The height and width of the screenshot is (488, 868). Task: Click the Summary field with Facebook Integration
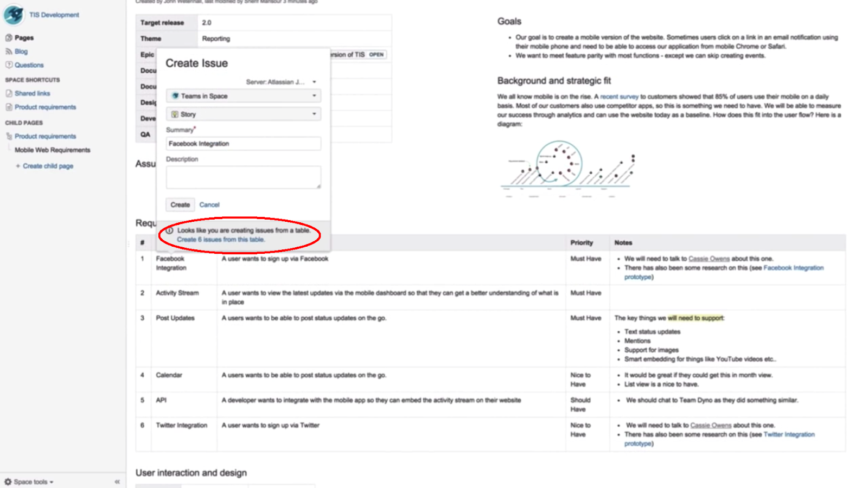tap(243, 144)
